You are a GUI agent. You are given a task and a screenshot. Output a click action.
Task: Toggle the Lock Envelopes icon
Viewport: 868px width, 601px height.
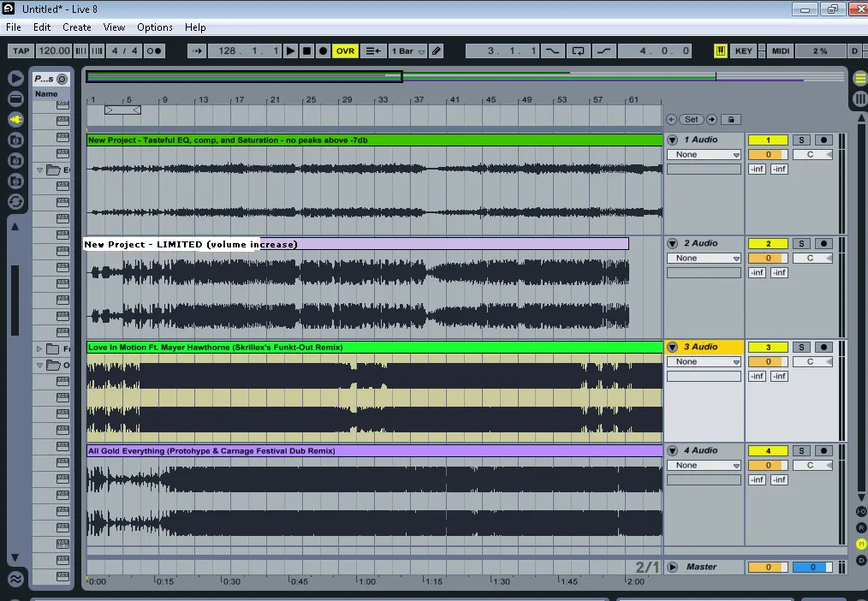731,119
